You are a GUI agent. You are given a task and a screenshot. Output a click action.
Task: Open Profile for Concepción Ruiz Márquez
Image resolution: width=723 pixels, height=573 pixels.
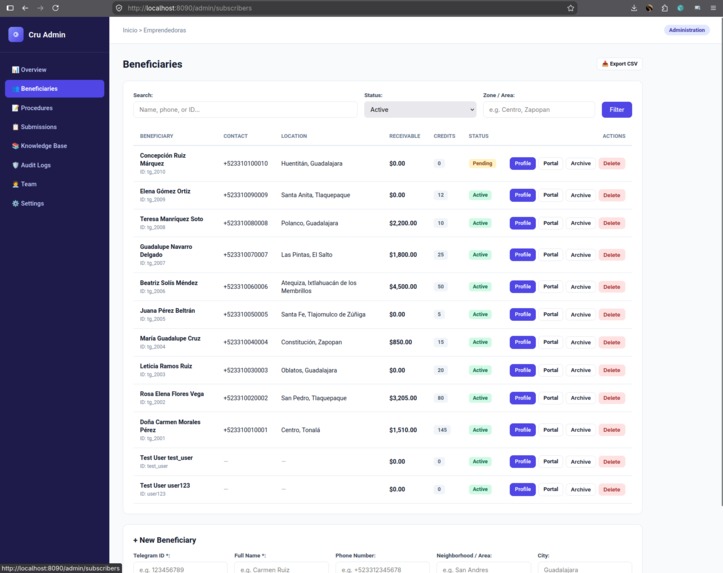point(522,163)
